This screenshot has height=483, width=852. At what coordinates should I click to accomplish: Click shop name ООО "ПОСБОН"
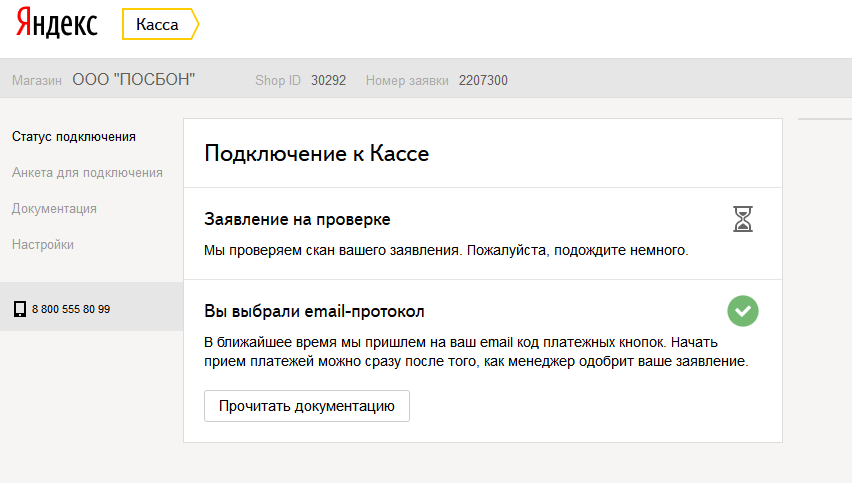click(134, 79)
